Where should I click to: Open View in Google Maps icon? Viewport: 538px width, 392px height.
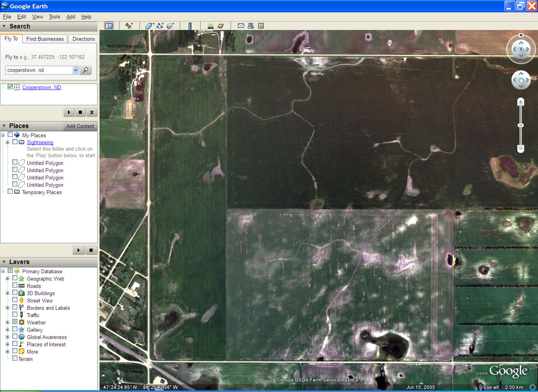point(261,26)
